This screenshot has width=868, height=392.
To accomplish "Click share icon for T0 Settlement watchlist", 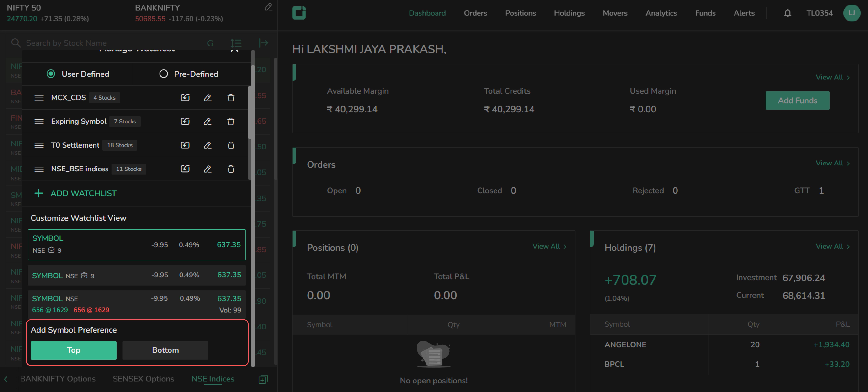I will pos(185,145).
